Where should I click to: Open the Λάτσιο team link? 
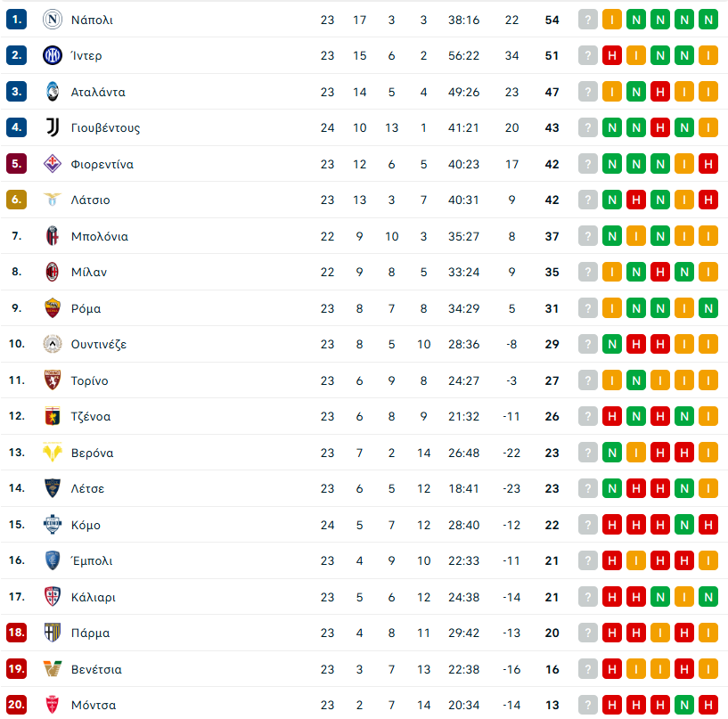pyautogui.click(x=91, y=200)
